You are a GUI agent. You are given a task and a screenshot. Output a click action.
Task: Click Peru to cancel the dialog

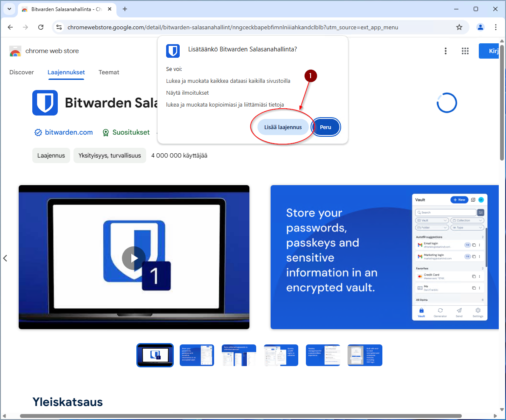pyautogui.click(x=325, y=127)
